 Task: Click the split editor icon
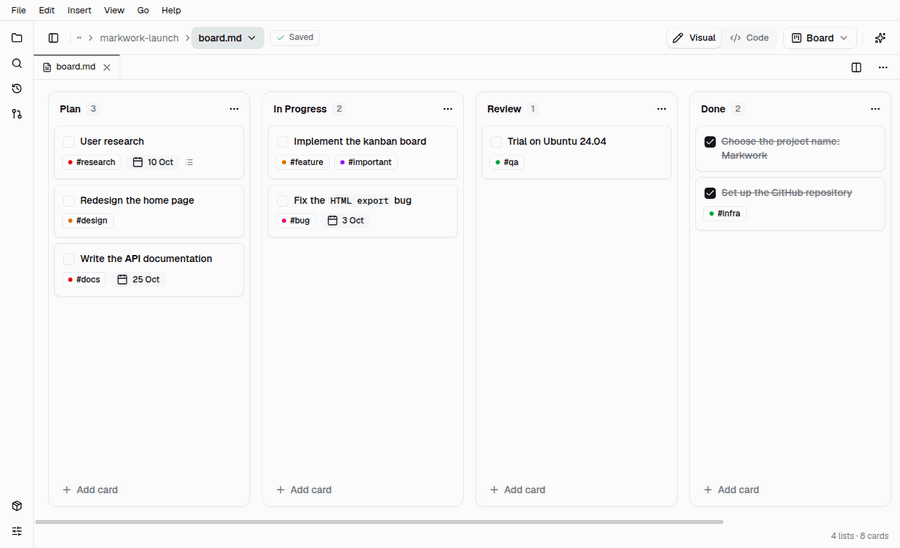[x=856, y=68]
